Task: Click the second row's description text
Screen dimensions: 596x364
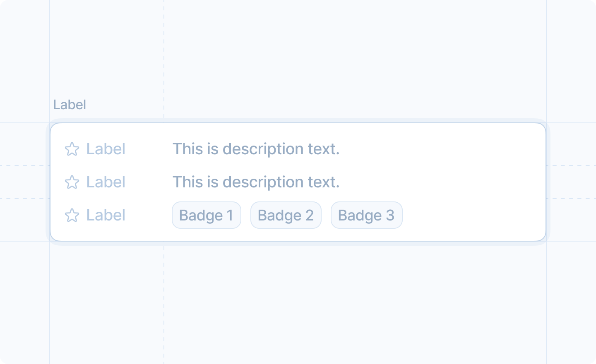Action: [x=256, y=182]
